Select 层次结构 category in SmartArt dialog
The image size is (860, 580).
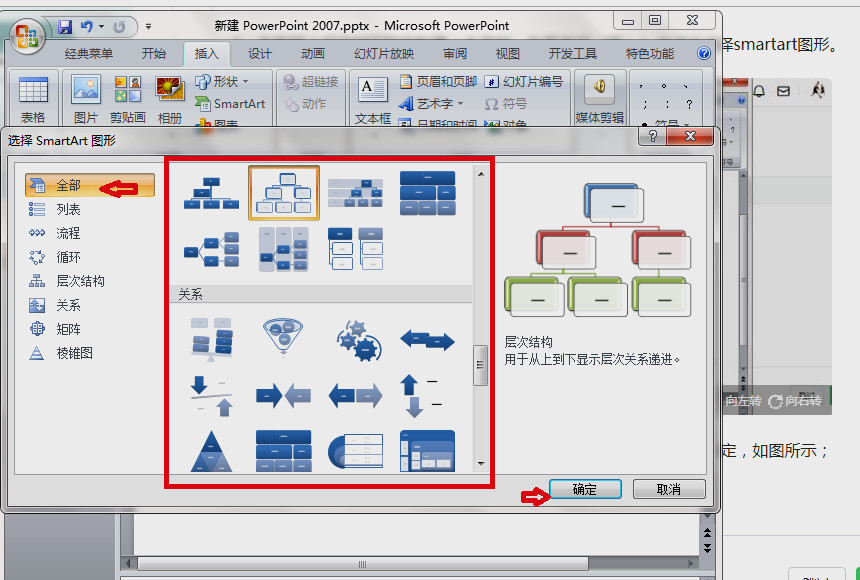click(x=90, y=281)
